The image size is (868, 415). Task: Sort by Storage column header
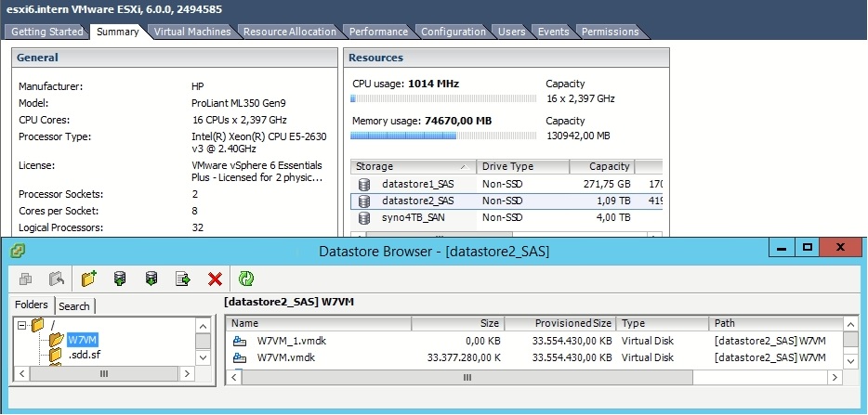click(413, 166)
